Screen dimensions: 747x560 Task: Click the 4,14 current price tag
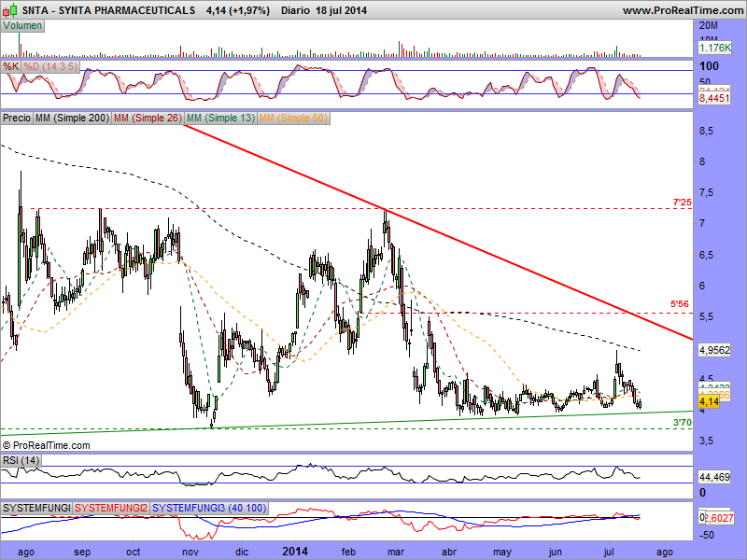coord(709,402)
